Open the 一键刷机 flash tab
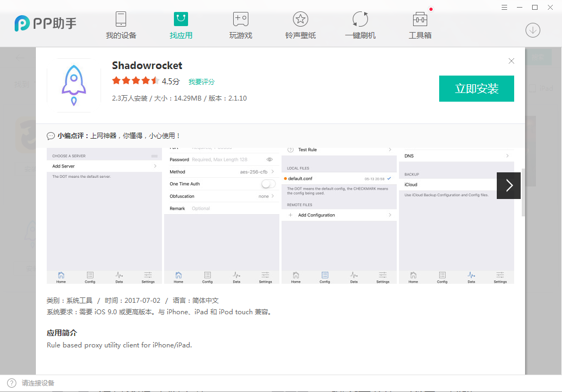Image resolution: width=562 pixels, height=392 pixels. (x=360, y=25)
